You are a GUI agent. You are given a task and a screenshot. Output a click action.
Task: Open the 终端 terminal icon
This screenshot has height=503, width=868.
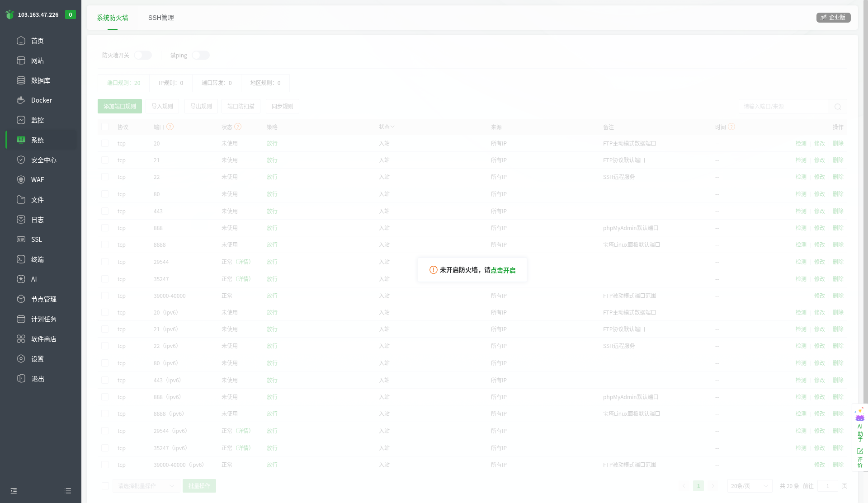tap(21, 259)
